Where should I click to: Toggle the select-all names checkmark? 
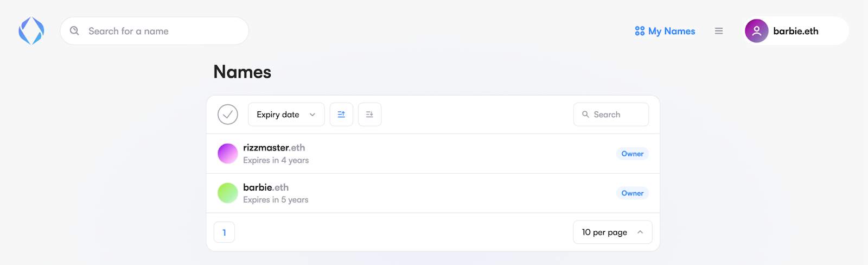click(228, 115)
